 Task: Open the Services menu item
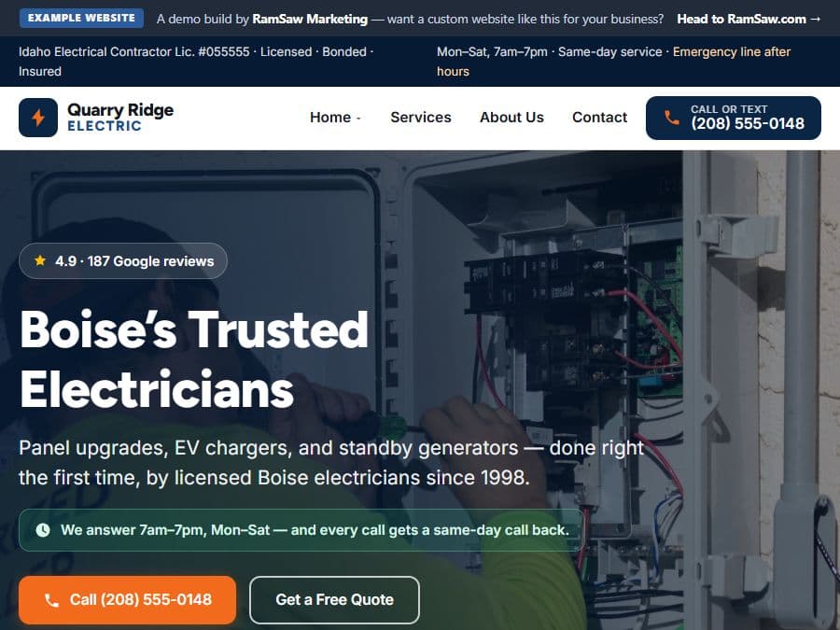coord(421,118)
